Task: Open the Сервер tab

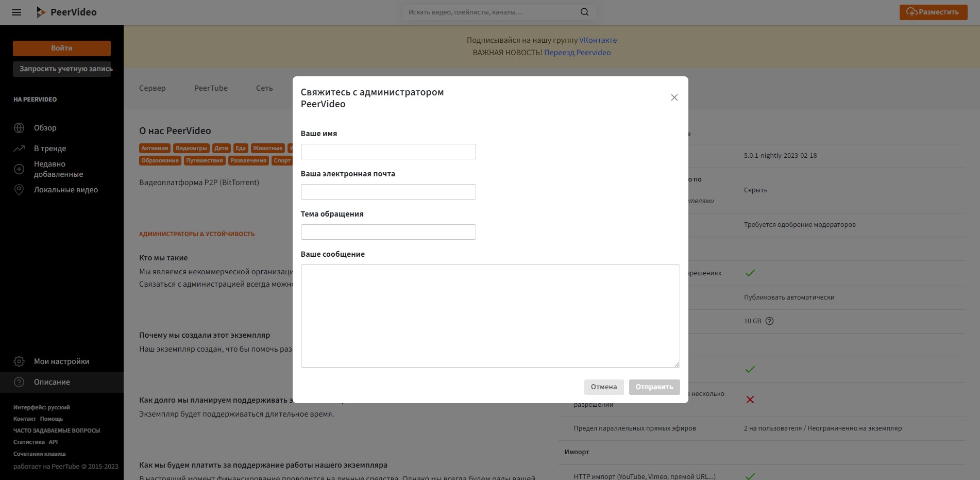Action: (153, 88)
